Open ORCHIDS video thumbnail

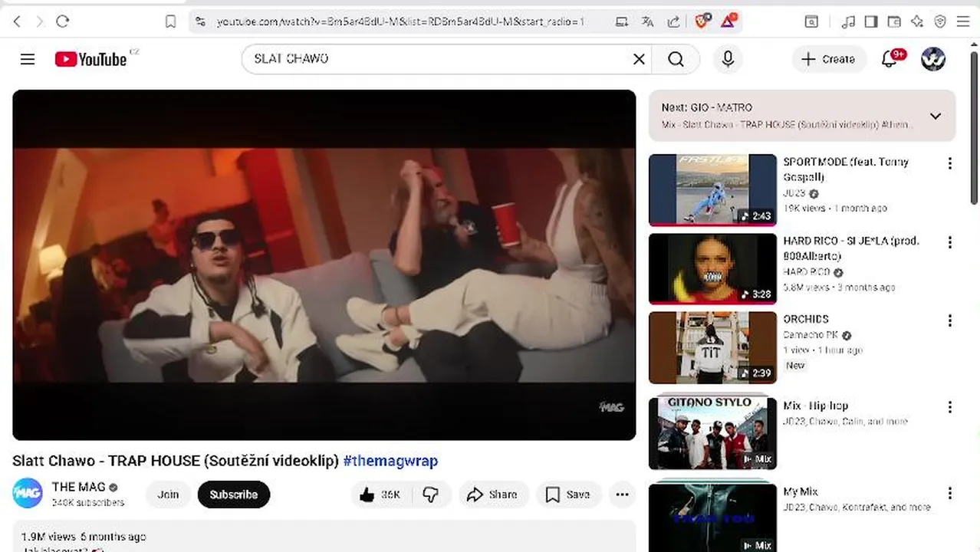[712, 347]
